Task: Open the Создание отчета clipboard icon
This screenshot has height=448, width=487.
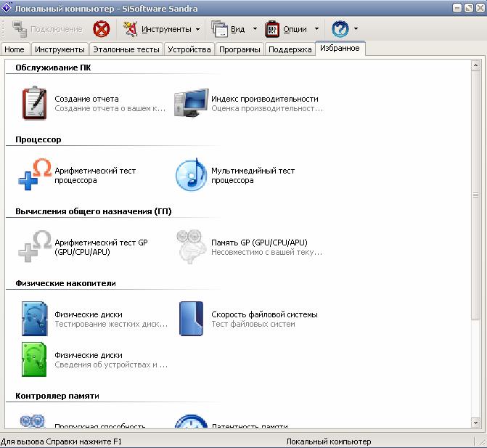Action: point(34,103)
